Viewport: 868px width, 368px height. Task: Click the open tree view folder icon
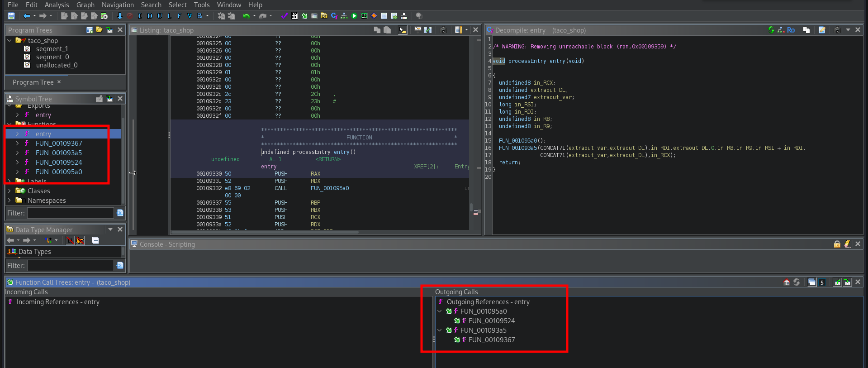click(100, 30)
